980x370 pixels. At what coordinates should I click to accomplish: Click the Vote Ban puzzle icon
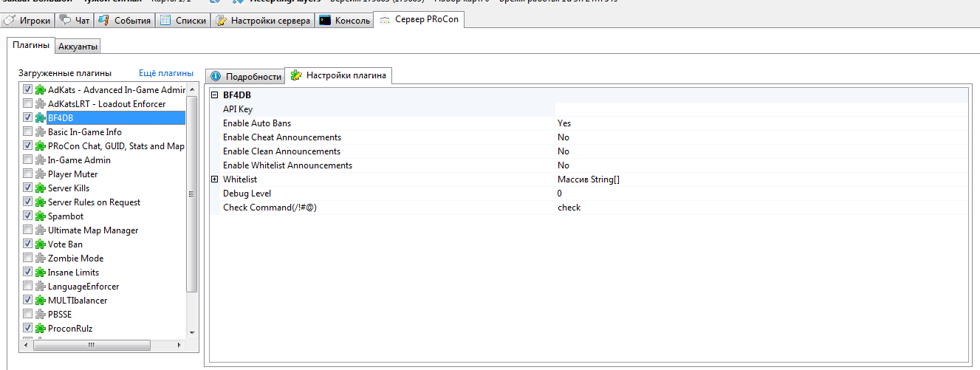click(40, 244)
